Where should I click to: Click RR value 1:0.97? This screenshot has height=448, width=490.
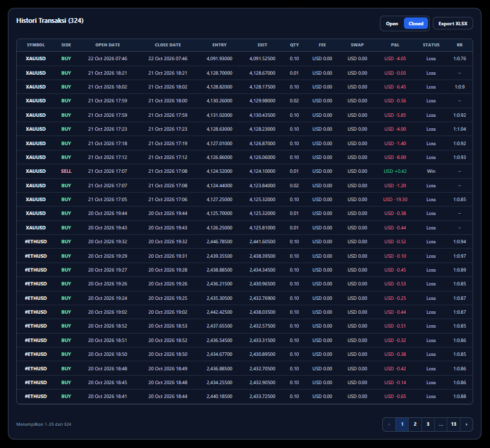pyautogui.click(x=459, y=256)
